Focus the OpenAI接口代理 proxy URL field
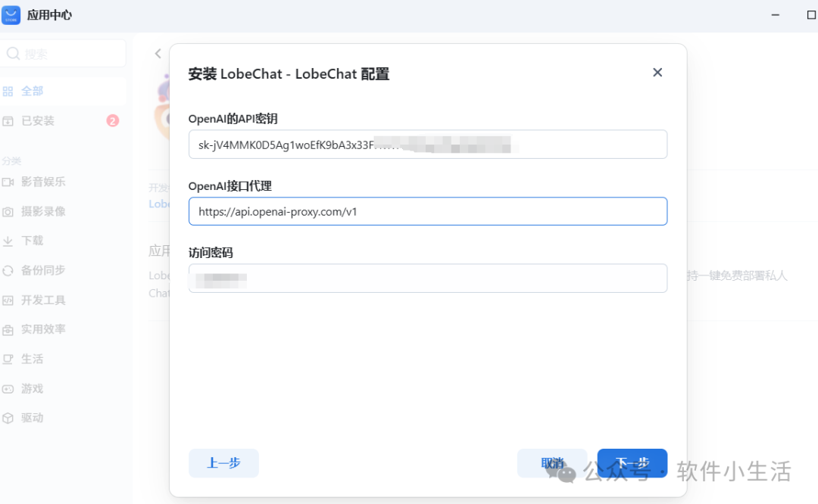 [428, 211]
